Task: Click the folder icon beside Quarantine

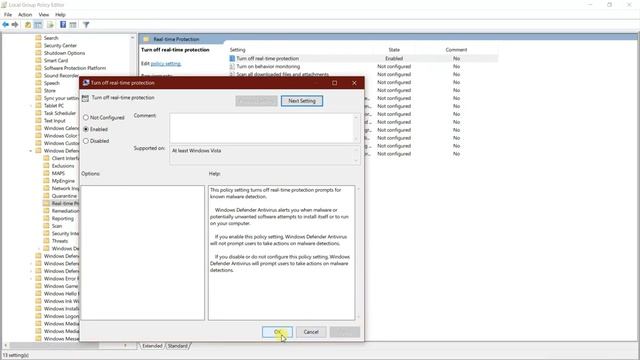Action: coord(47,196)
